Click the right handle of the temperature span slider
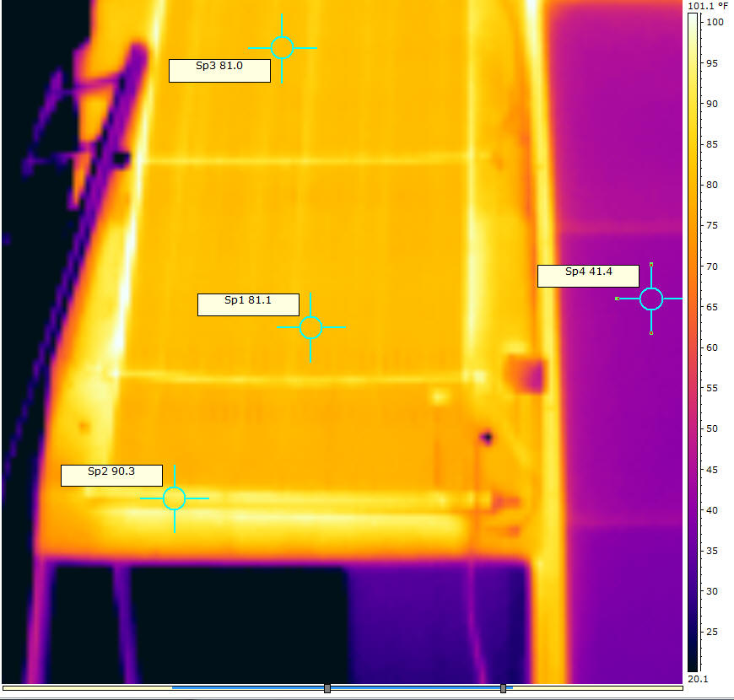 503,688
